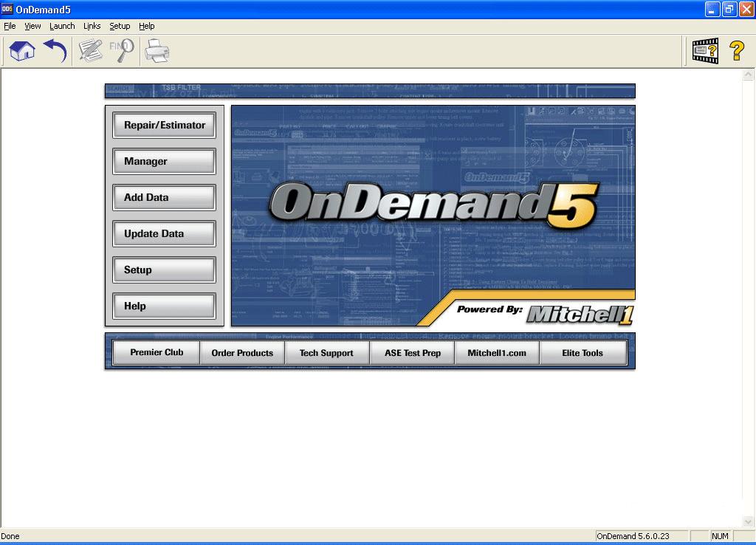This screenshot has width=756, height=545.
Task: Go to the Home screen icon
Action: pos(22,51)
